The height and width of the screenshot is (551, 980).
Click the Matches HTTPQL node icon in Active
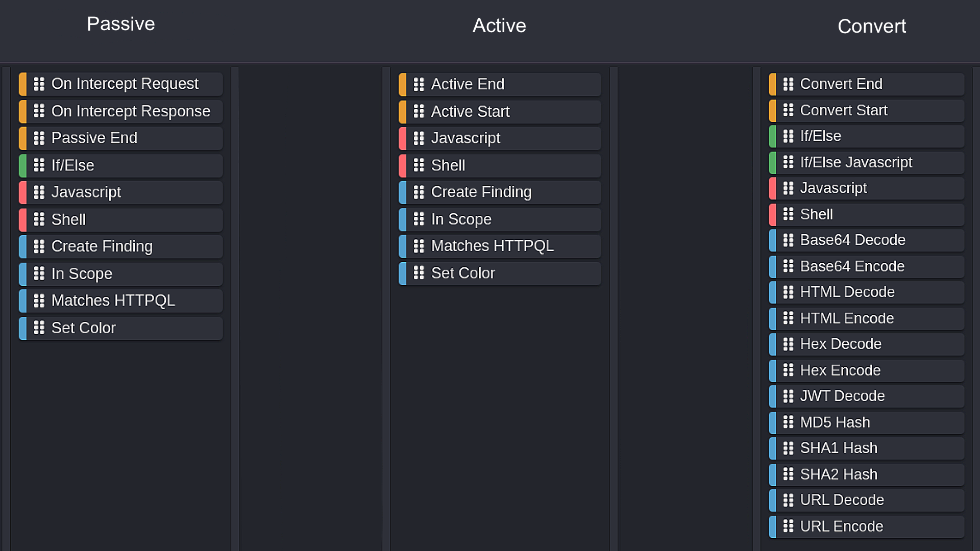(419, 246)
